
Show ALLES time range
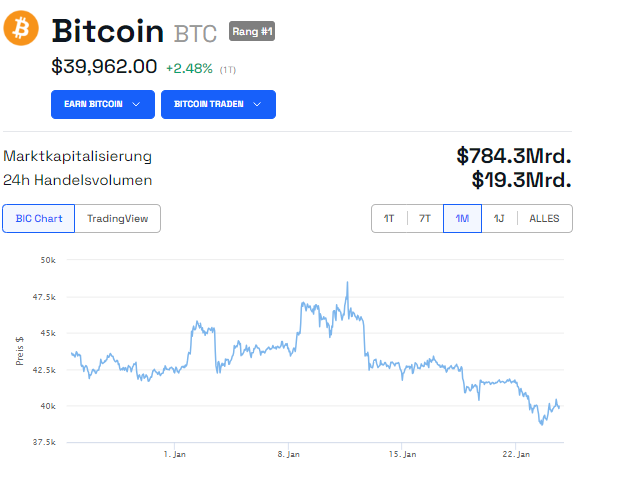coord(544,218)
